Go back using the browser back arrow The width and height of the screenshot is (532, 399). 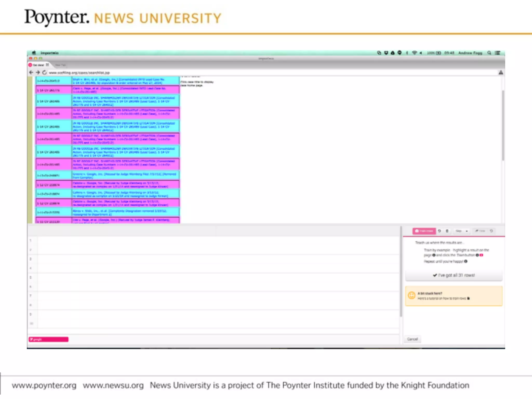(x=31, y=72)
